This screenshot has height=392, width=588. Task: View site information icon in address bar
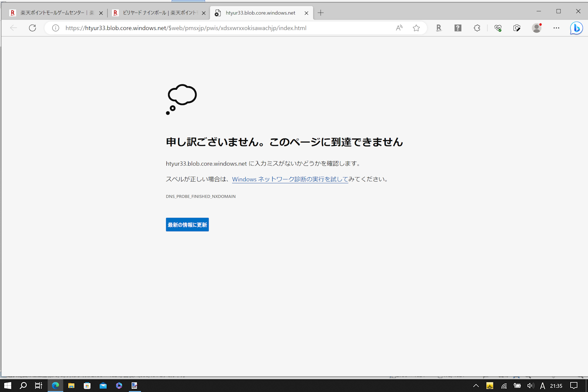coord(56,28)
